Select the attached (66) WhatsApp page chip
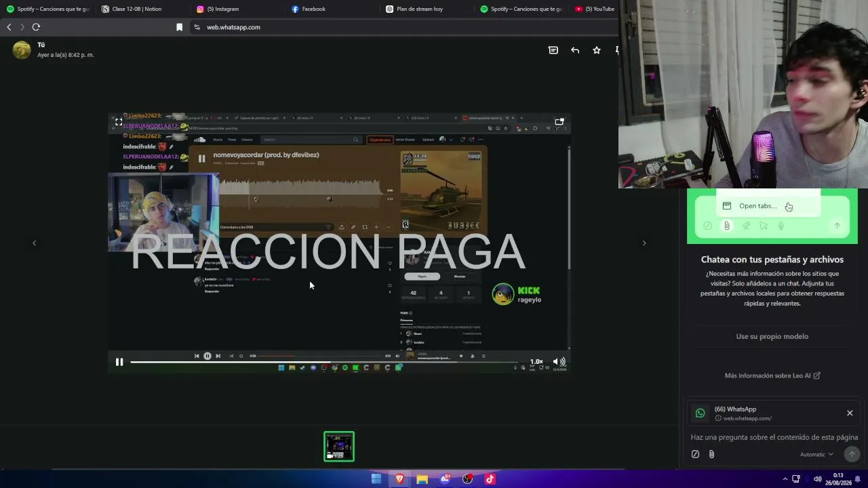Screen dimensions: 868x488 coord(772,413)
